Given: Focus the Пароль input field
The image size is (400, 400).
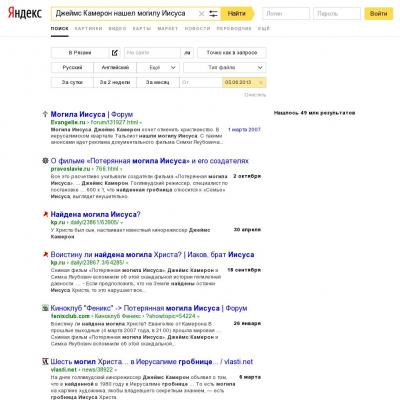Looking at the screenshot, I should coord(337,14).
